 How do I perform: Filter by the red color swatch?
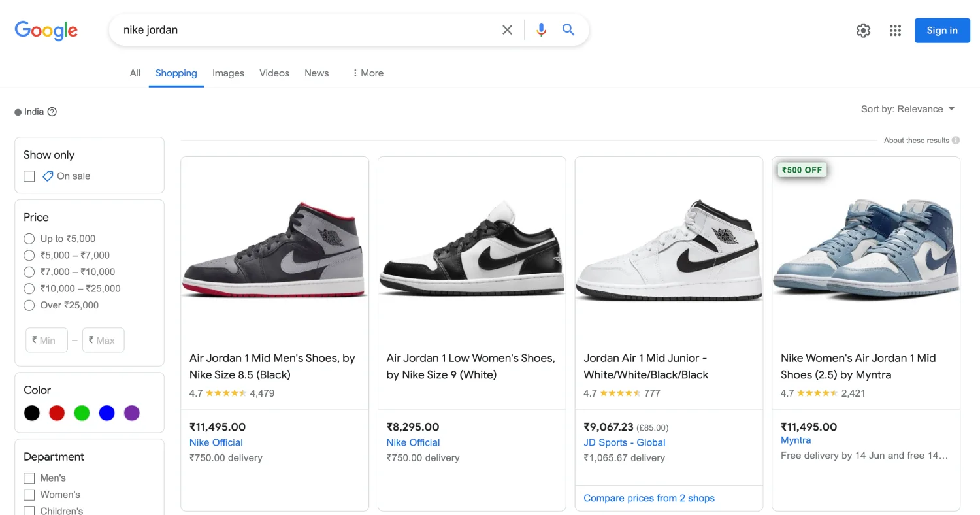[x=57, y=413]
